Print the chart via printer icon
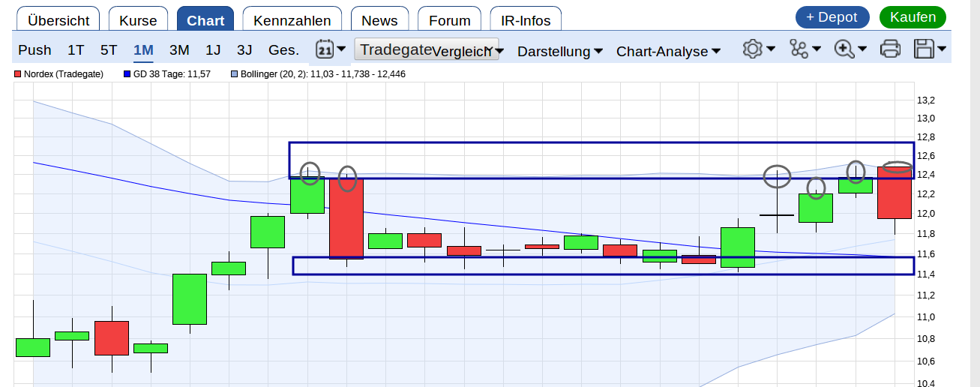Image resolution: width=980 pixels, height=387 pixels. [x=890, y=49]
